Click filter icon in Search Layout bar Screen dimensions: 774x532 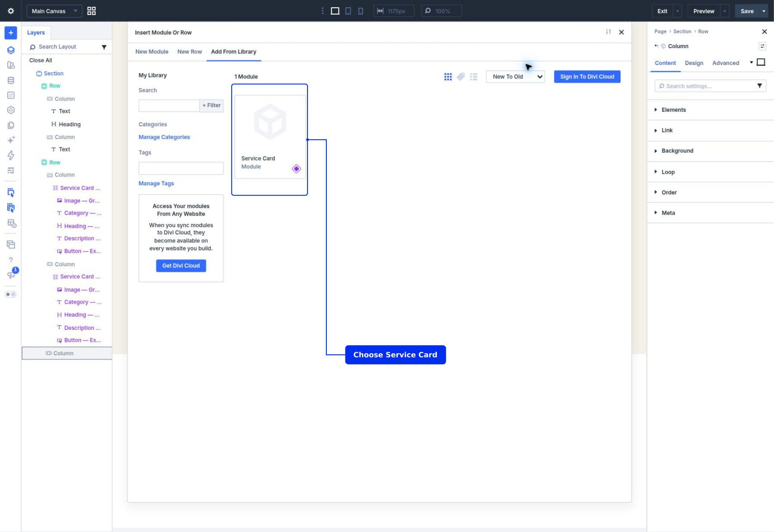tap(104, 47)
